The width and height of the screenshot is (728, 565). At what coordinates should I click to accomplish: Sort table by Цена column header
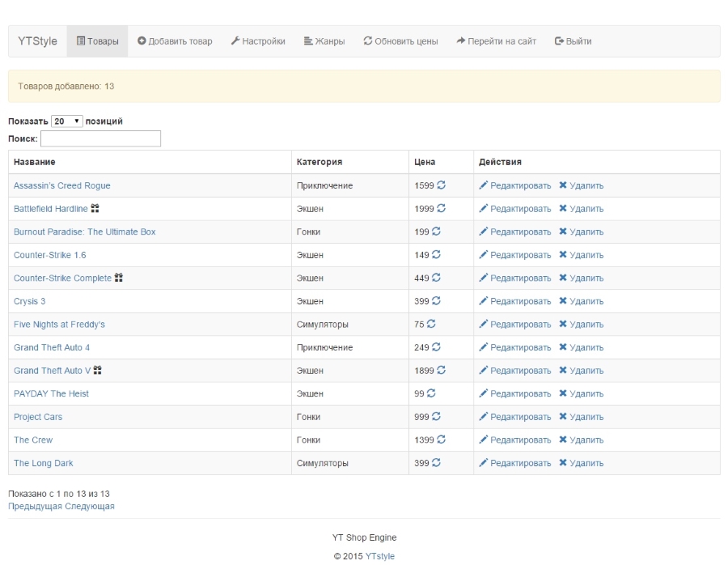click(425, 162)
